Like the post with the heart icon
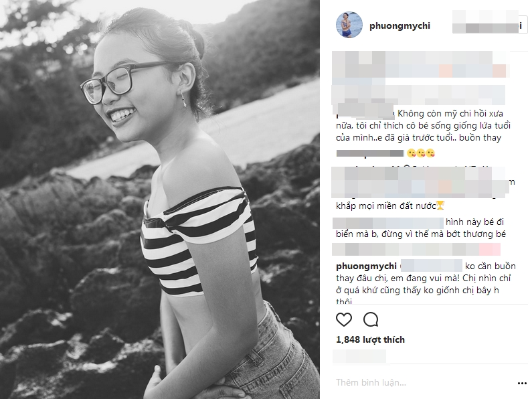Screen dimensions: 532x399 tap(344, 319)
